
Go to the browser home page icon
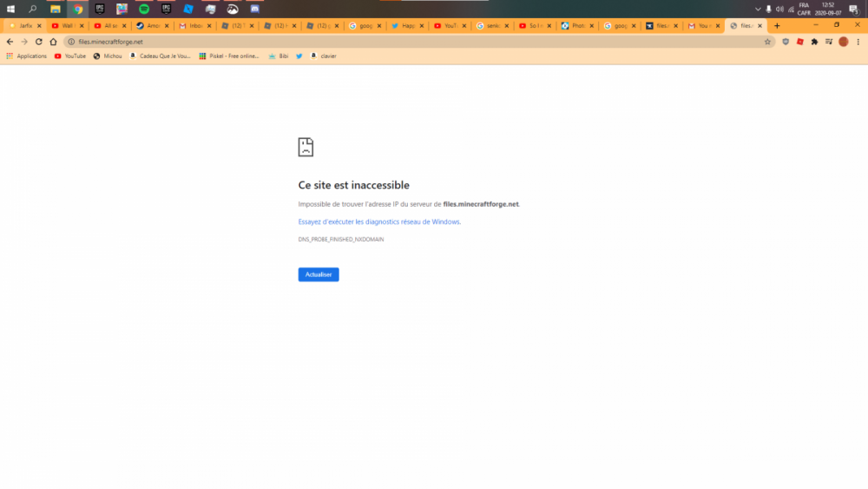click(x=53, y=42)
